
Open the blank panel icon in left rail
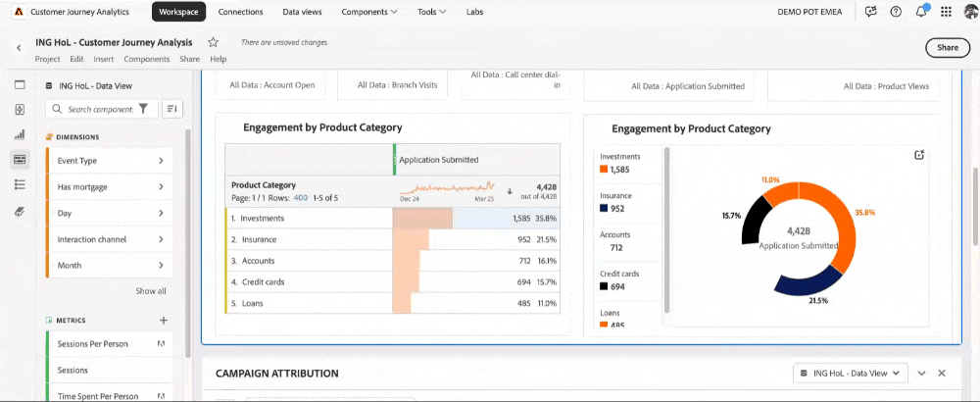point(20,85)
